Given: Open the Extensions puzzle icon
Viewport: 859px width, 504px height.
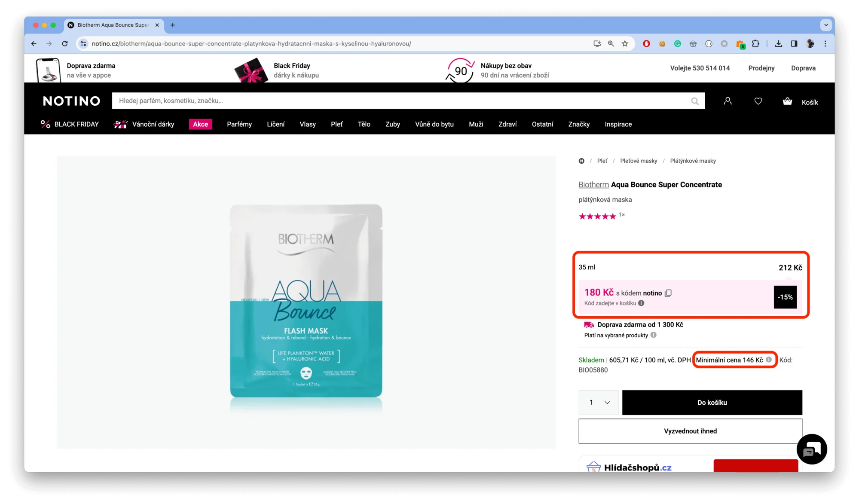Looking at the screenshot, I should pos(755,43).
